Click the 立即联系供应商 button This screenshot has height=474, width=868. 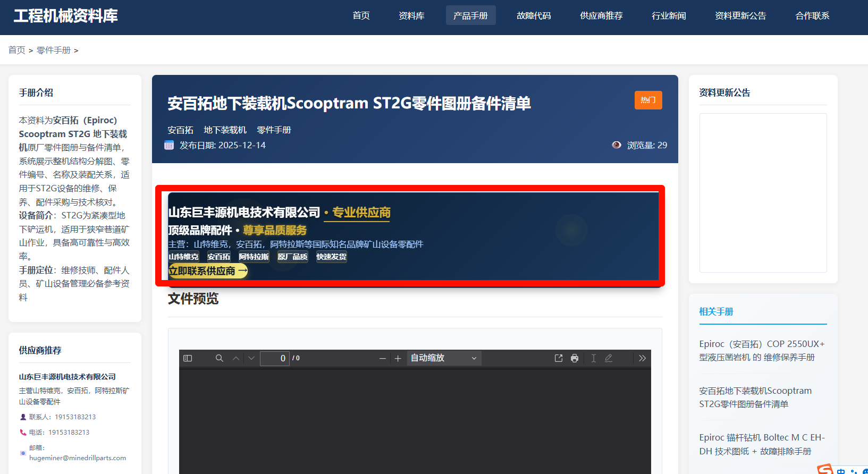click(208, 271)
